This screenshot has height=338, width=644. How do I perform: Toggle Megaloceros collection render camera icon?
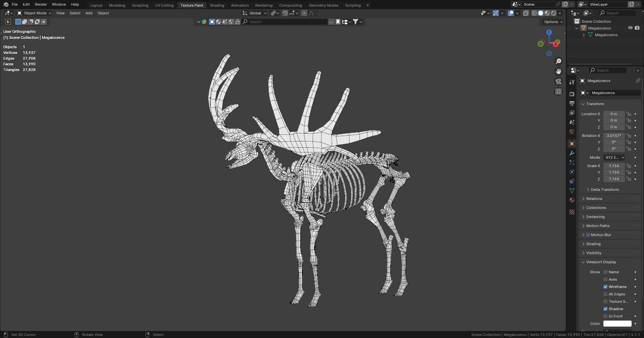click(x=637, y=28)
